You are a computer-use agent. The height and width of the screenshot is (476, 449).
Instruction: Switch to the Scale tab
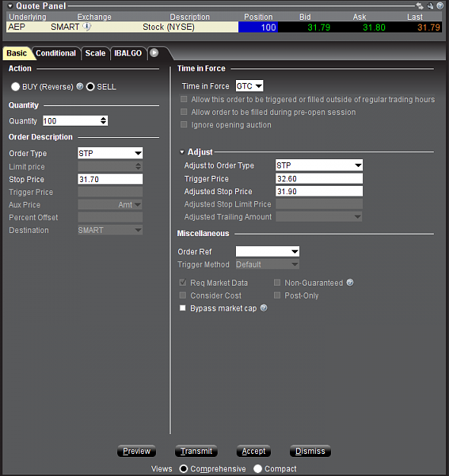(95, 53)
